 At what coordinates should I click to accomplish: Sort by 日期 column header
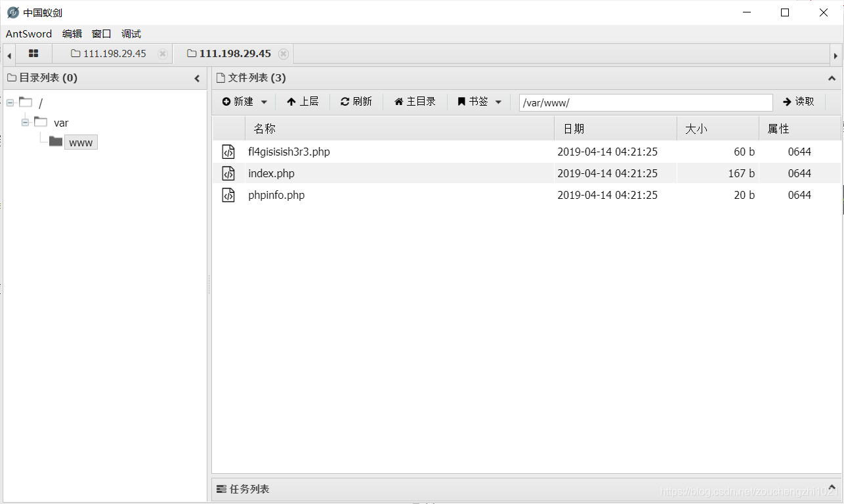coord(616,129)
